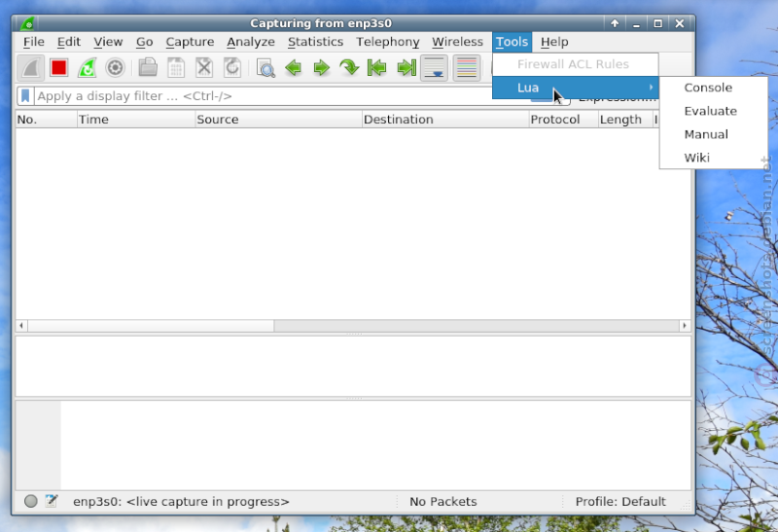Click the keep-above arrow button in title bar
Image resolution: width=778 pixels, height=532 pixels.
point(615,23)
